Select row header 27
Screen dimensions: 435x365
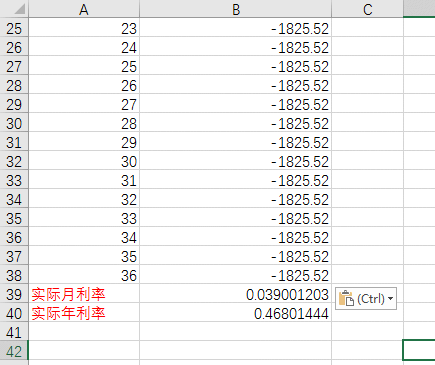14,66
